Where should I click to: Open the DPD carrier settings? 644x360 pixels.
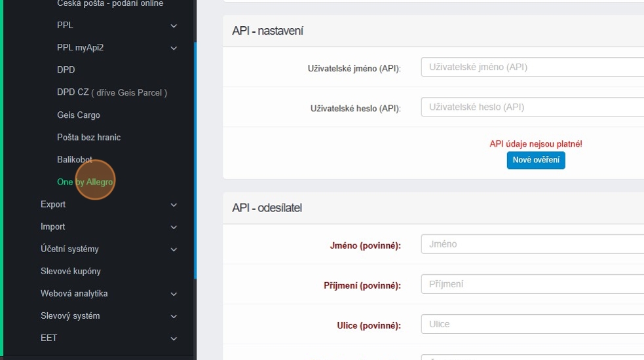tap(66, 70)
